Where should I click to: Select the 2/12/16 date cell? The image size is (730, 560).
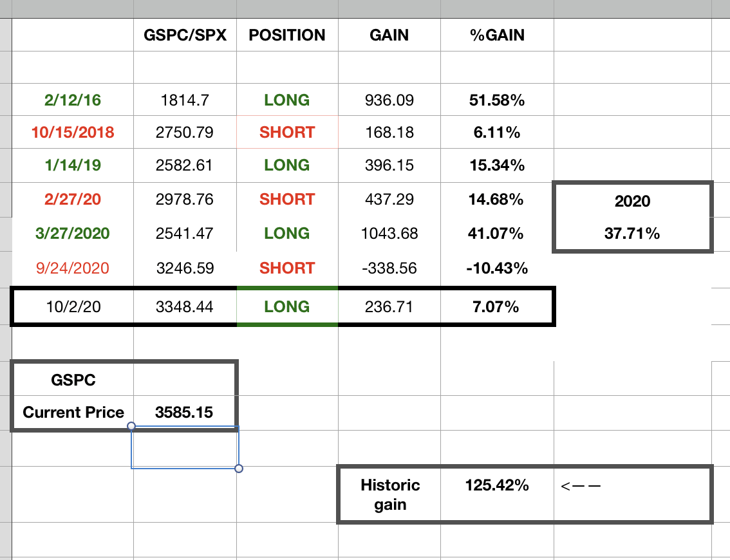(x=73, y=100)
